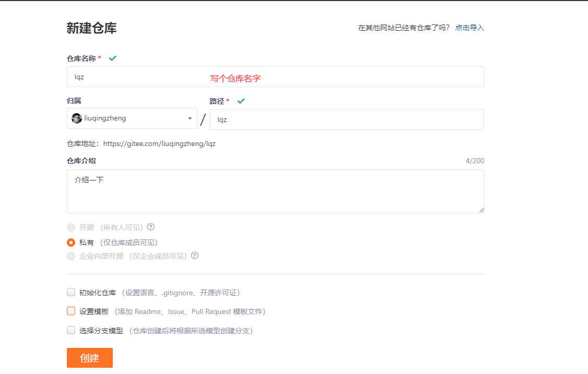Check the 选择分支模型 checkbox
This screenshot has width=588, height=374.
tap(71, 330)
